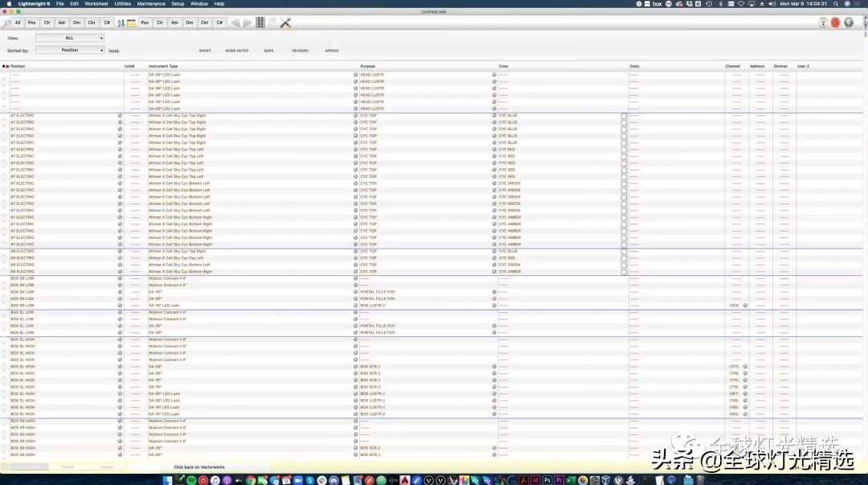Viewport: 868px width, 485px height.
Task: Click the A-Z sort order icon
Action: point(121,23)
